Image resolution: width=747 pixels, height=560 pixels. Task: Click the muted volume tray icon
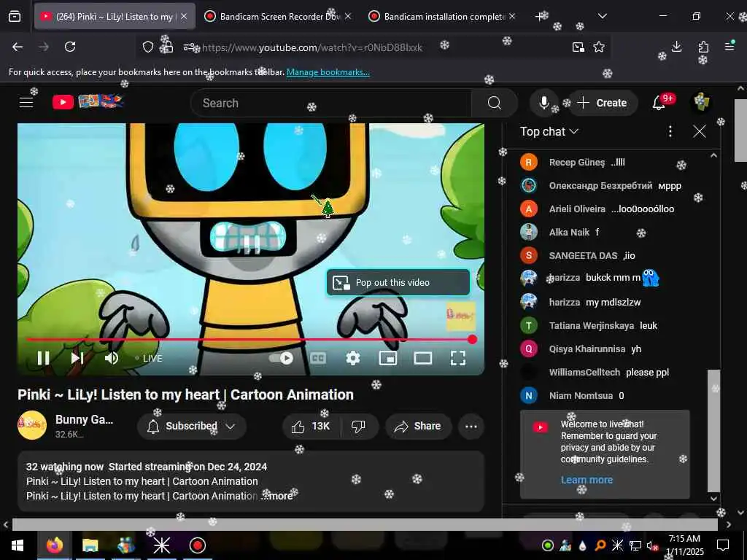coord(651,545)
